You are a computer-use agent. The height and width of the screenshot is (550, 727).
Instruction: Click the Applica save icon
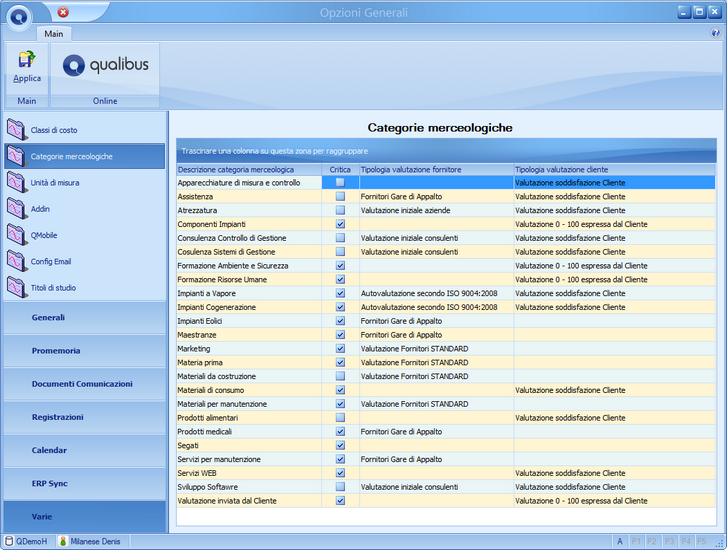(27, 59)
